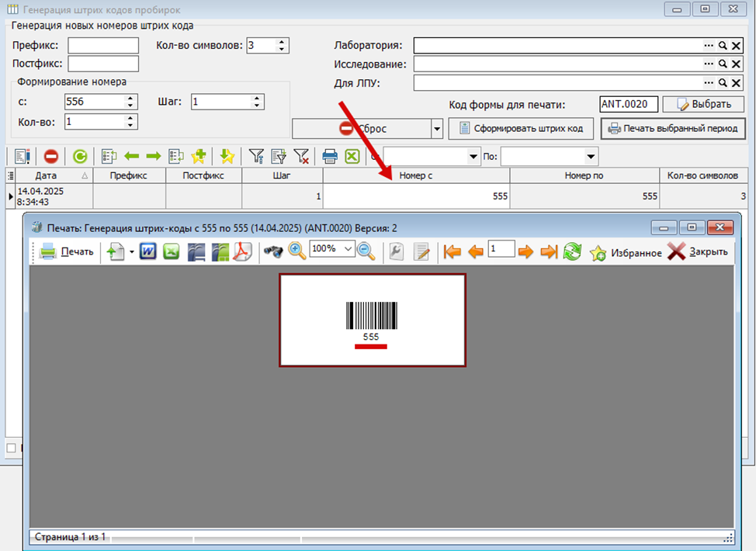Screen dimensions: 756x551
Task: Open the binoculars search in report
Action: click(x=273, y=251)
